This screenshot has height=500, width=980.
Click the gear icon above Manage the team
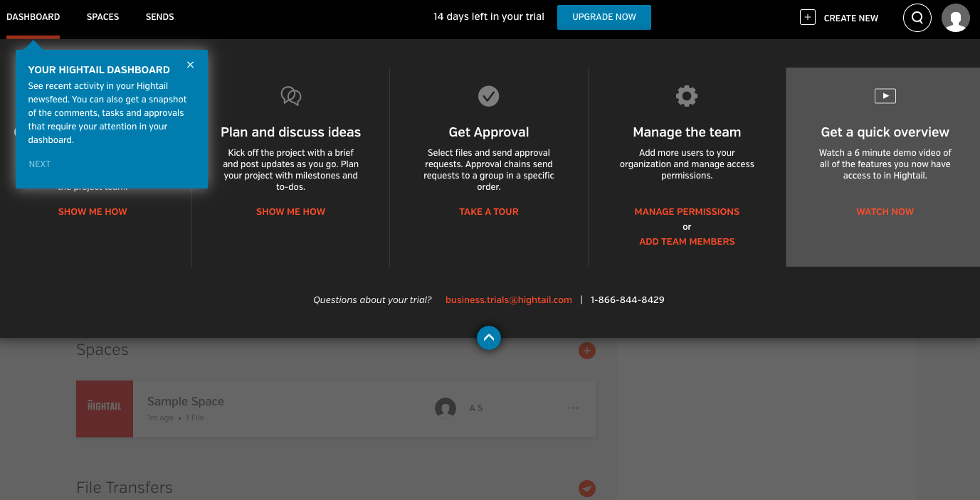687,96
